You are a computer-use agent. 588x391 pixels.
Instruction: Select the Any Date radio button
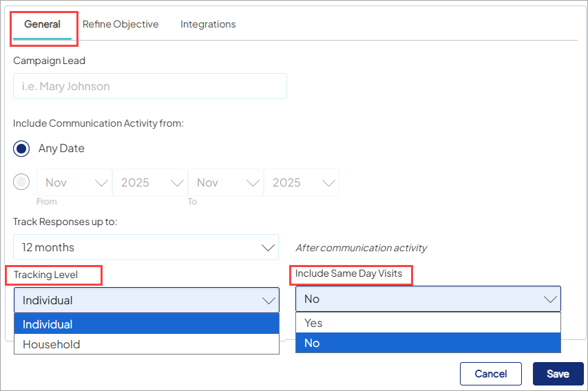click(x=22, y=148)
